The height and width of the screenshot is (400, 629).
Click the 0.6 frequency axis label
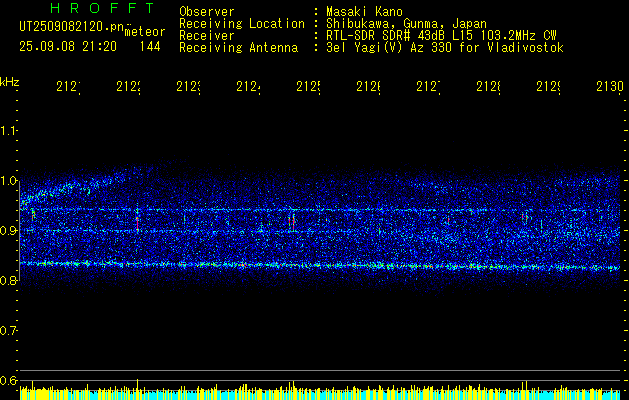(9, 380)
